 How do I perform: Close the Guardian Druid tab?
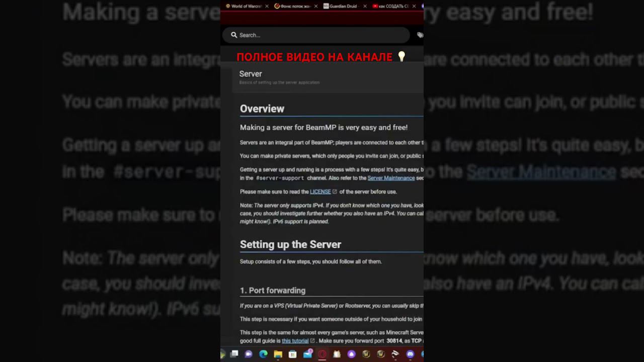tap(365, 6)
